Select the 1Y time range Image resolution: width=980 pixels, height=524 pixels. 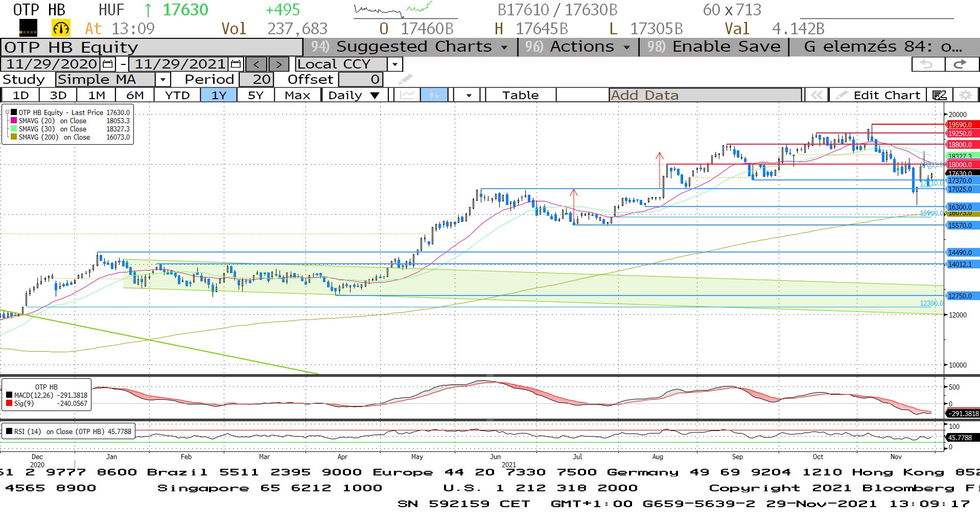click(x=219, y=95)
